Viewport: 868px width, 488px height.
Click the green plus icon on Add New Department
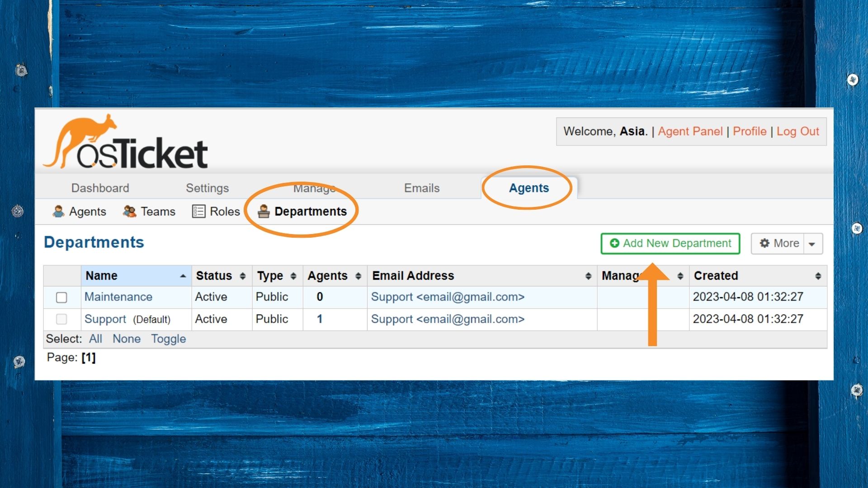(614, 244)
